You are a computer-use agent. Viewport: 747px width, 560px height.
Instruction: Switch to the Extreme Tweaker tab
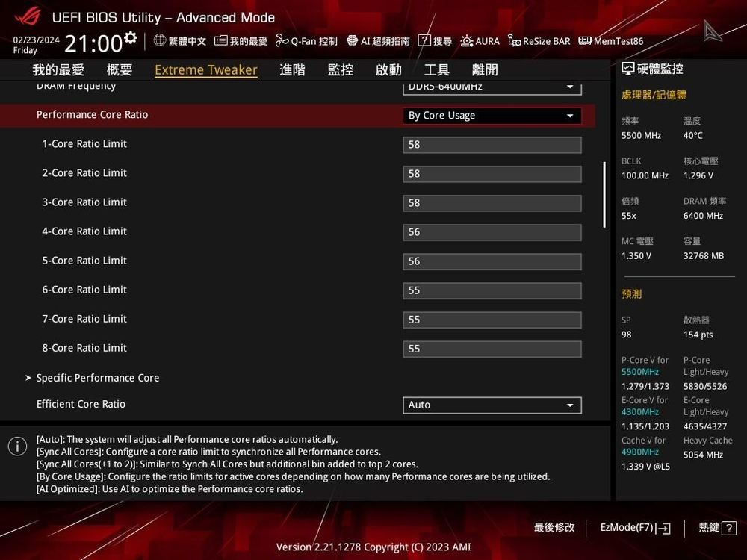206,69
